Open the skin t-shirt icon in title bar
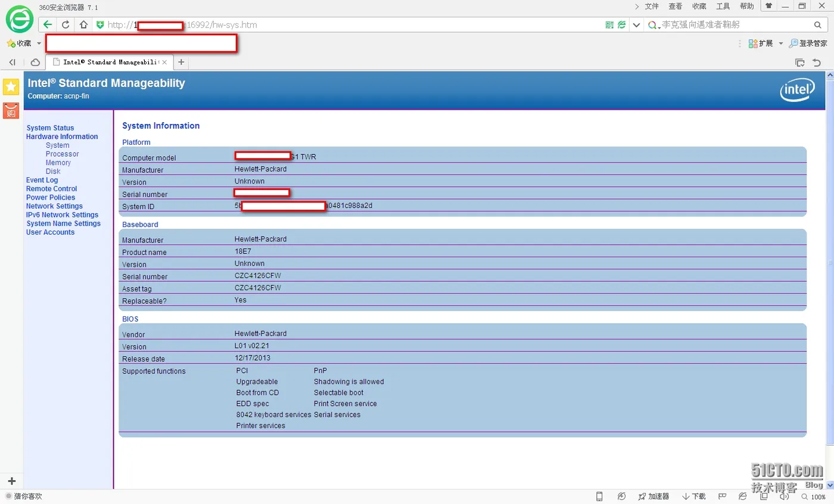 click(768, 7)
